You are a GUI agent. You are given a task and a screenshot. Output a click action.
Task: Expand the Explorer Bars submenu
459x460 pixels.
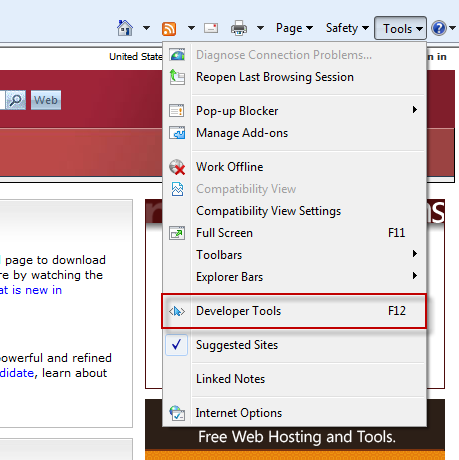[294, 277]
